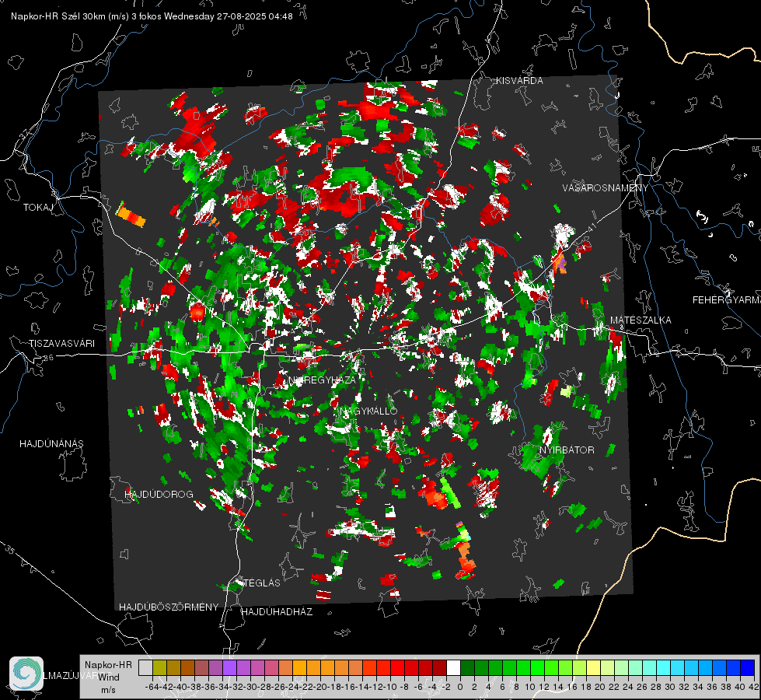The width and height of the screenshot is (761, 700).
Task: Click the FEHÉRGYARMAT label at the map edge
Action: [727, 300]
